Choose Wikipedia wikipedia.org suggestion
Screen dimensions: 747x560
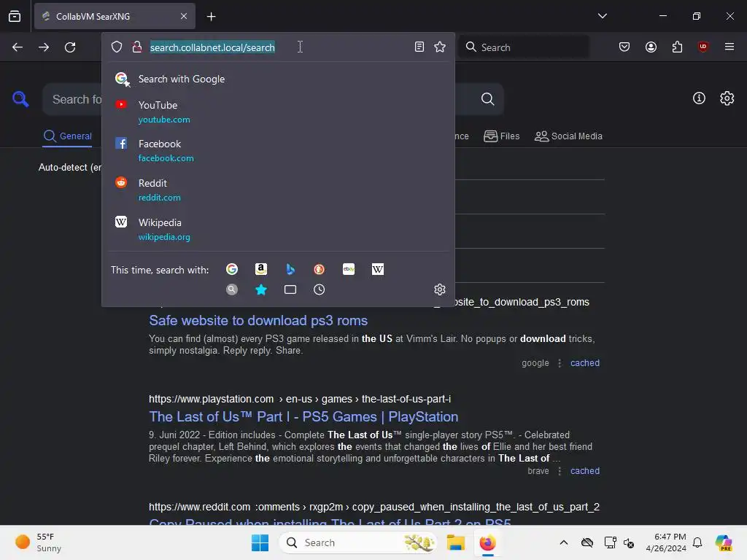coord(278,230)
